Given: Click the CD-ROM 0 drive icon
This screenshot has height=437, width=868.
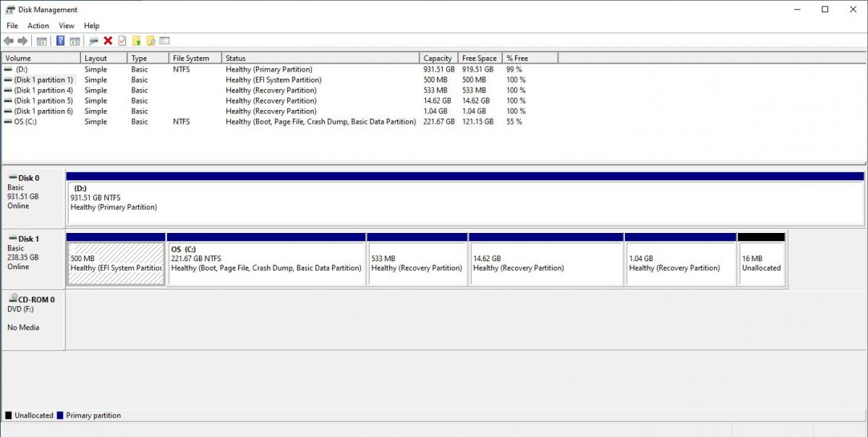Looking at the screenshot, I should coord(12,299).
